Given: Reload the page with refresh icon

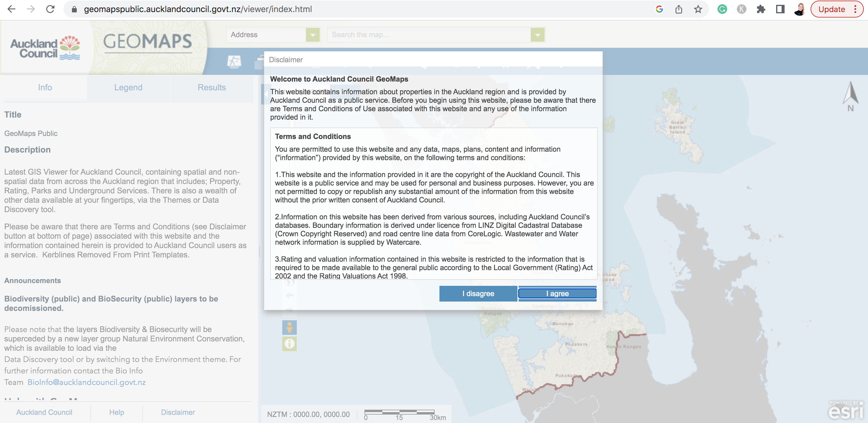Looking at the screenshot, I should point(50,9).
